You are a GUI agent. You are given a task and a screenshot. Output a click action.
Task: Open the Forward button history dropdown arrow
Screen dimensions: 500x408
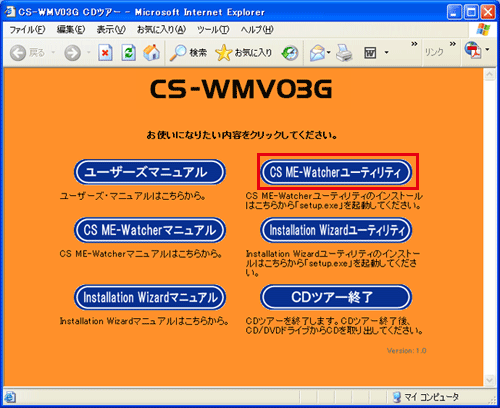point(89,52)
